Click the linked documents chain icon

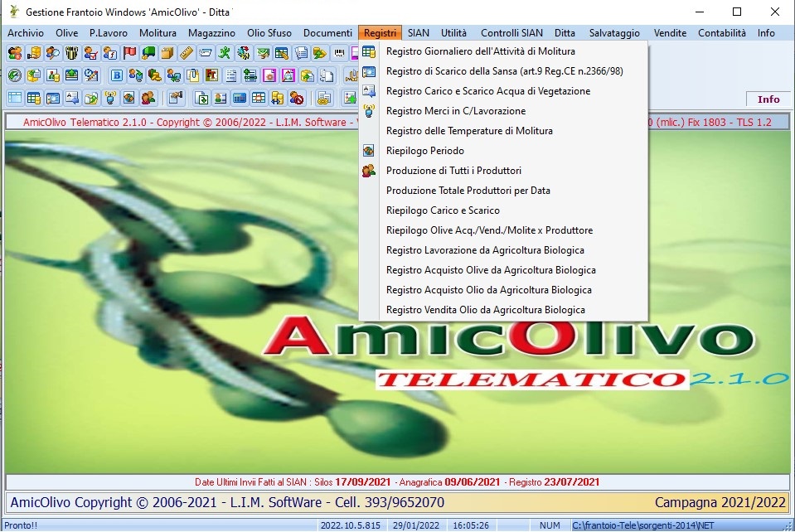[324, 98]
